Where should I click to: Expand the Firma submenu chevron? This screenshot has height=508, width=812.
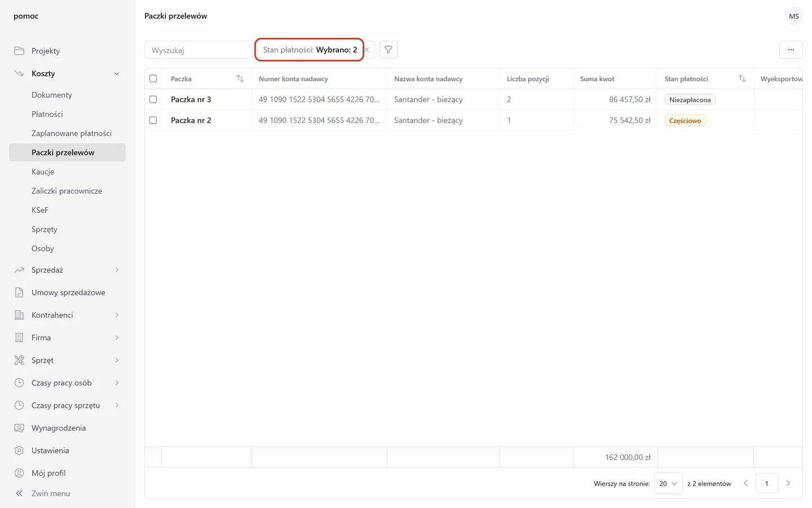click(x=117, y=338)
